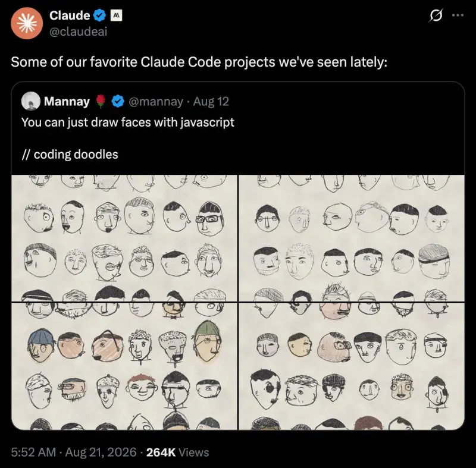Viewport: 476px width, 468px height.
Task: Click the rose emoji beside Mannay
Action: point(101,101)
